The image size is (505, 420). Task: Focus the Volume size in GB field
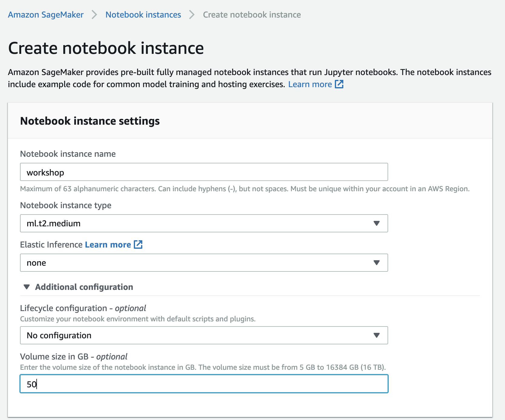204,384
